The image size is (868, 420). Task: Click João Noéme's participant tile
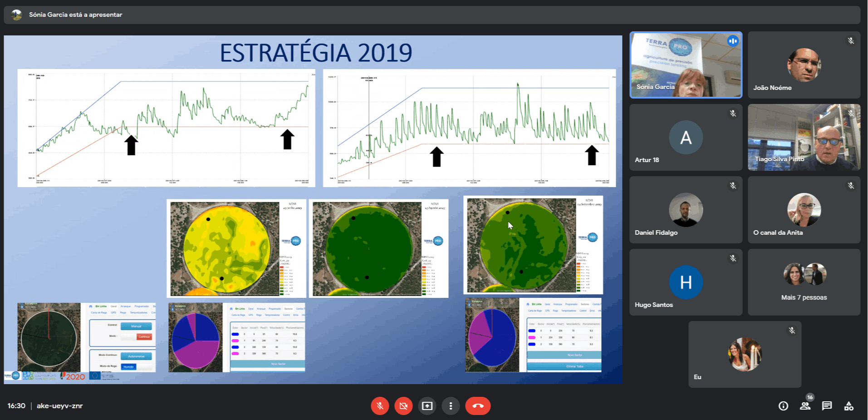pyautogui.click(x=804, y=65)
